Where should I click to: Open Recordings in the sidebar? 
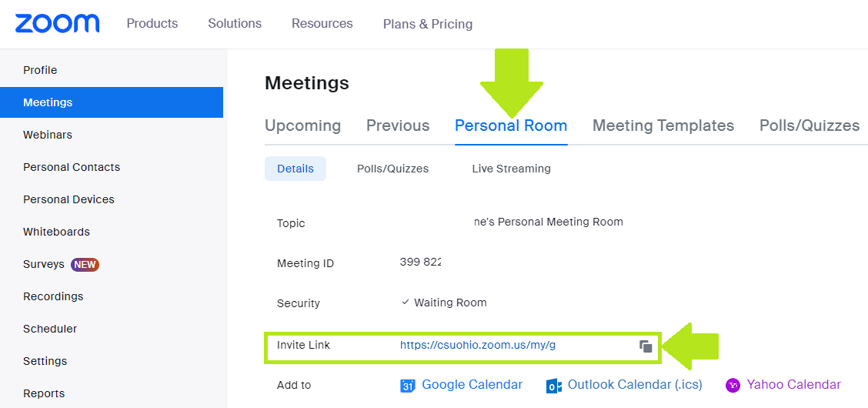pyautogui.click(x=53, y=296)
